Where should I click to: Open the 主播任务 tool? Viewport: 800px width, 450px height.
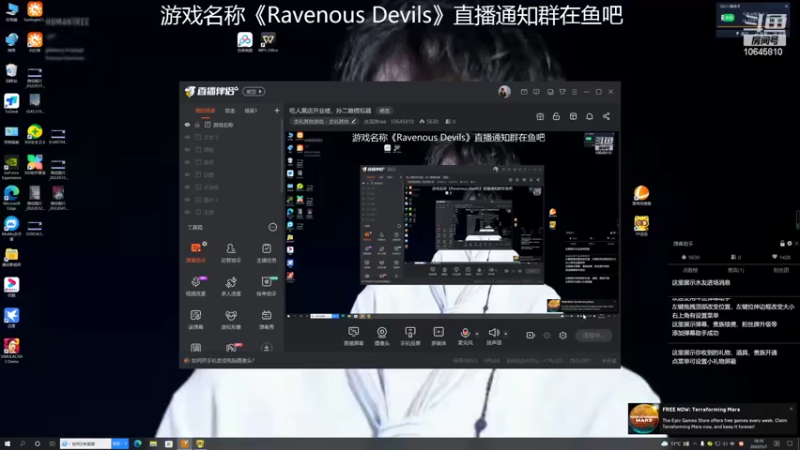[266, 253]
